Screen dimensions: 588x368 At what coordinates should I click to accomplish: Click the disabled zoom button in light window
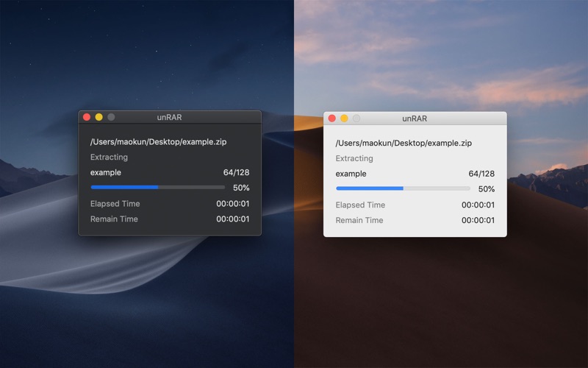click(x=356, y=118)
